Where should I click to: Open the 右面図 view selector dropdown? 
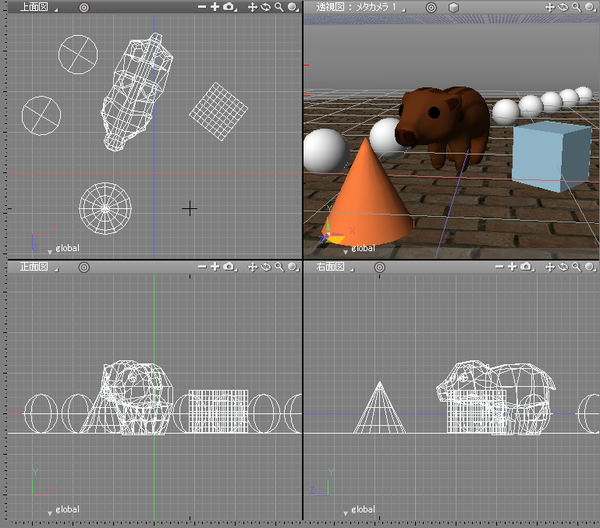click(336, 268)
